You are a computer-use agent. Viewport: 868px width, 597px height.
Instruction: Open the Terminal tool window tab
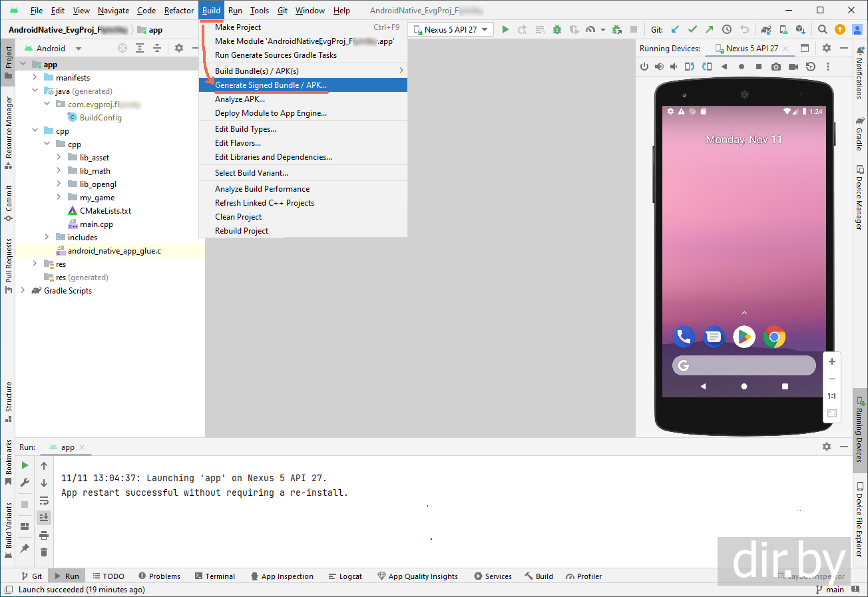(x=214, y=576)
